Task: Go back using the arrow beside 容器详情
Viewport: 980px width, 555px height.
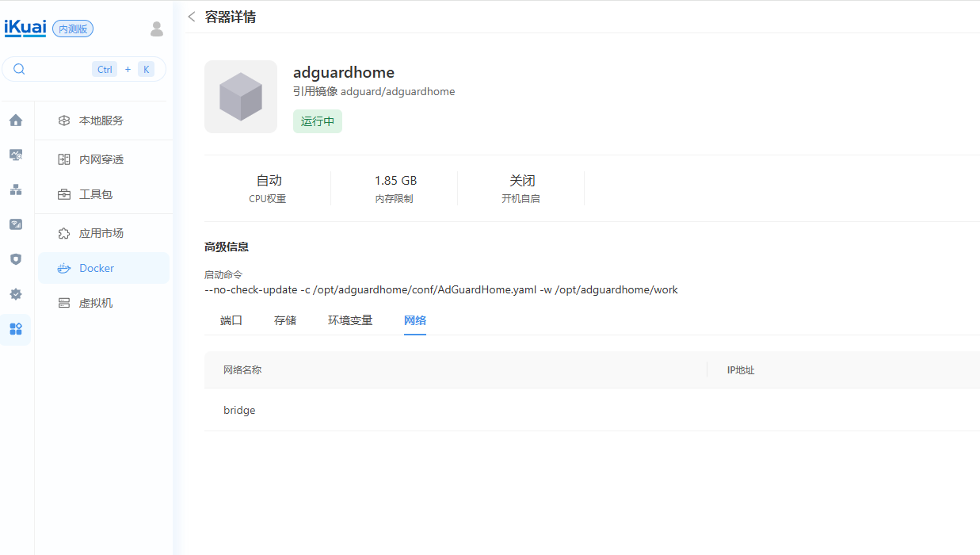Action: pyautogui.click(x=191, y=17)
